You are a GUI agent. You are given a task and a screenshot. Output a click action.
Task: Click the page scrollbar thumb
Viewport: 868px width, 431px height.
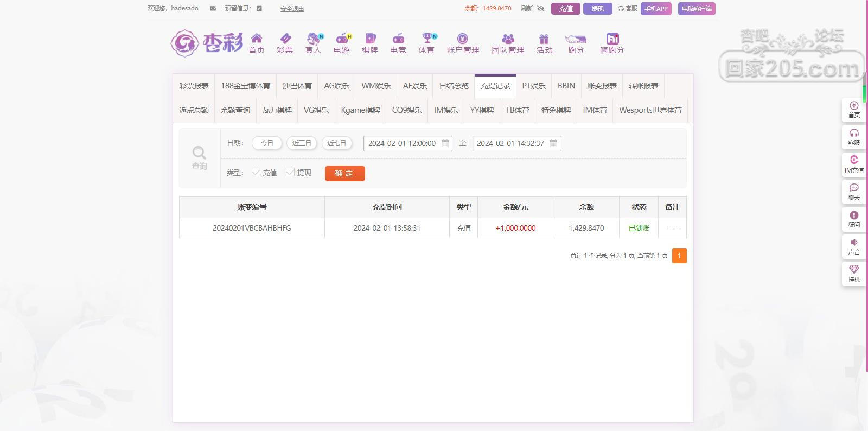tap(865, 87)
